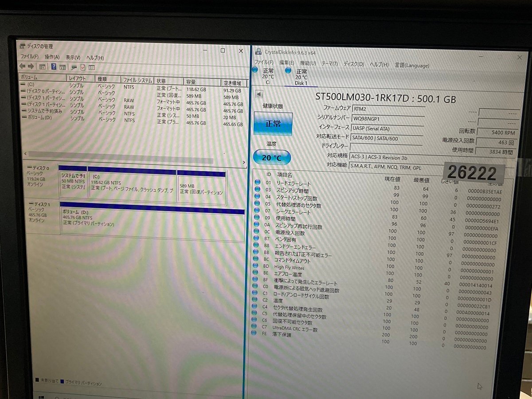Click the status circle above Disk 1
The image size is (532, 399).
pos(288,70)
